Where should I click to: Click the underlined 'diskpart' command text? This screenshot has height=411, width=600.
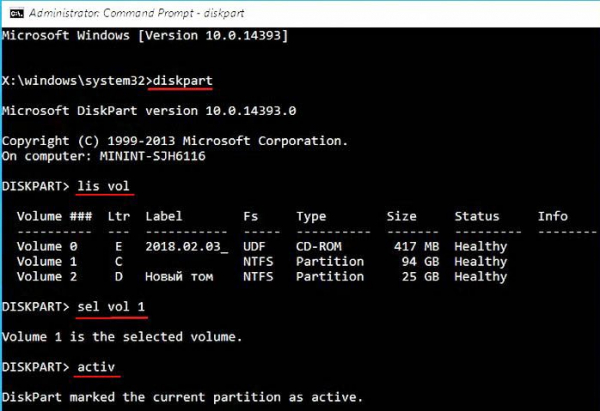tap(183, 81)
